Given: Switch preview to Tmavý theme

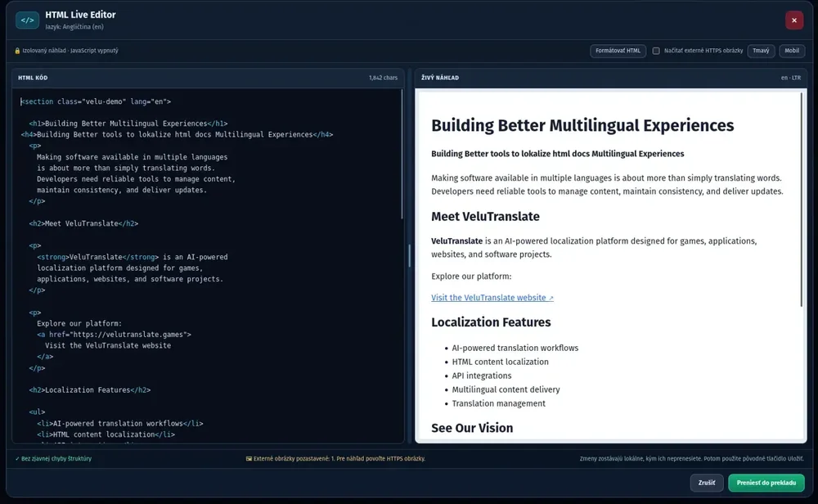Looking at the screenshot, I should tap(761, 51).
